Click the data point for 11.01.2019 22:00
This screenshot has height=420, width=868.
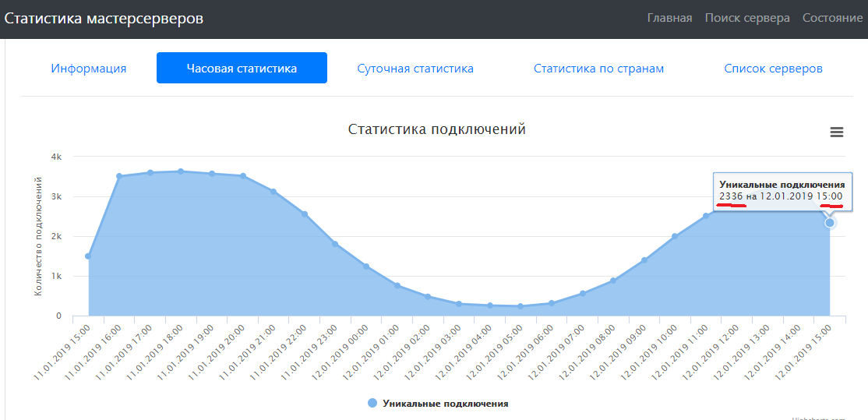pyautogui.click(x=305, y=214)
